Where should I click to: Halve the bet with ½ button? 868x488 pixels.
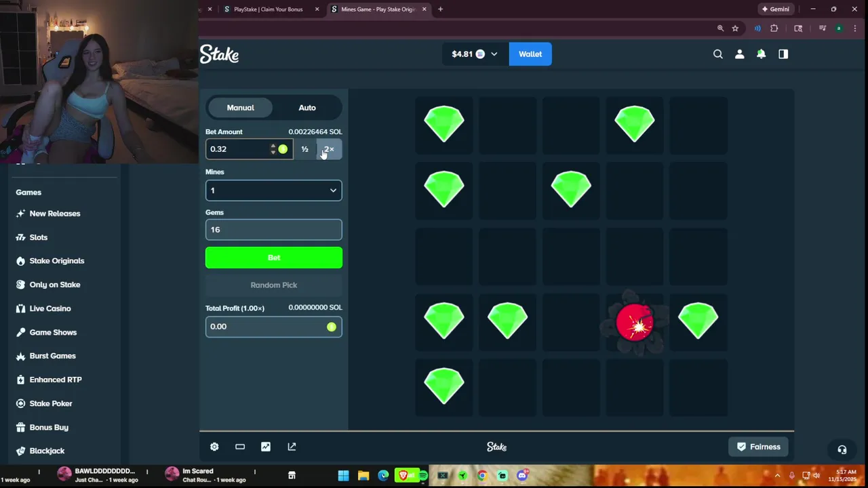[304, 149]
